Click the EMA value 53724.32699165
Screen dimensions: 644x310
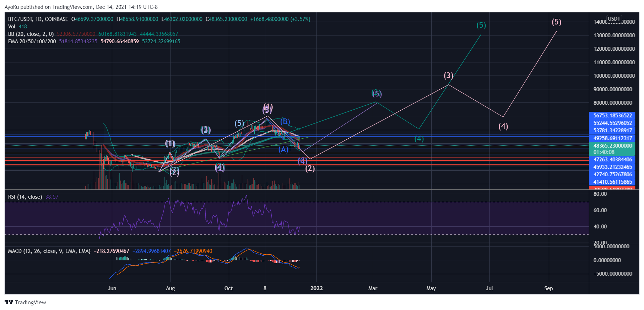161,41
